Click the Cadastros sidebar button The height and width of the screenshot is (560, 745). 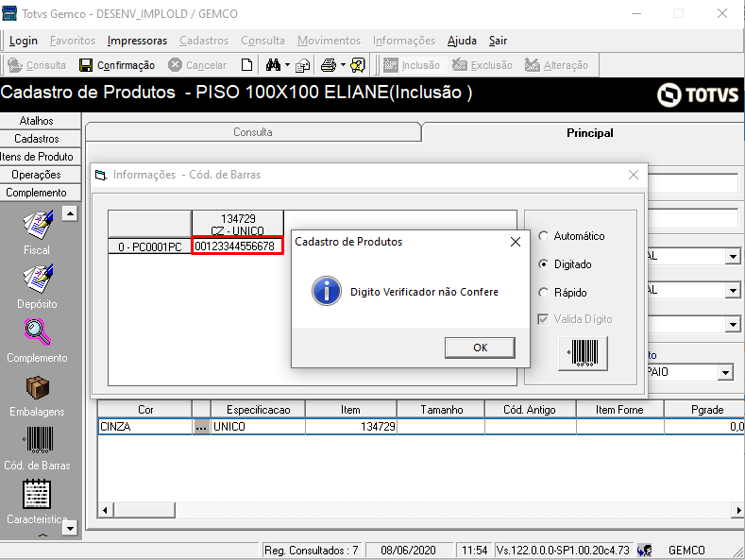tap(41, 139)
